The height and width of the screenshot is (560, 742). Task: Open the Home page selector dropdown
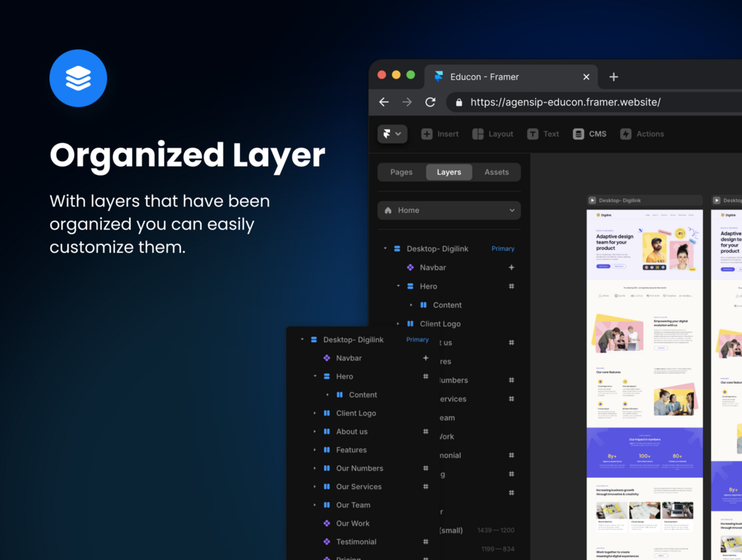[449, 210]
